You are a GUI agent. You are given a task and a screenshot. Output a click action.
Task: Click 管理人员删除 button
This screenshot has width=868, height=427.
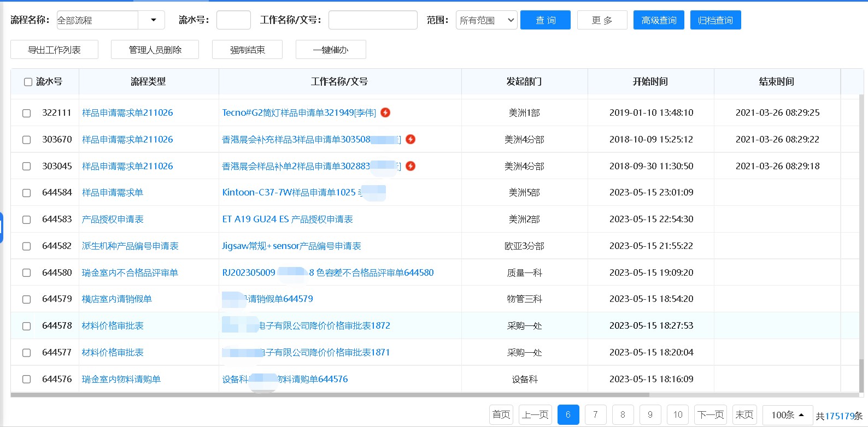(x=155, y=50)
